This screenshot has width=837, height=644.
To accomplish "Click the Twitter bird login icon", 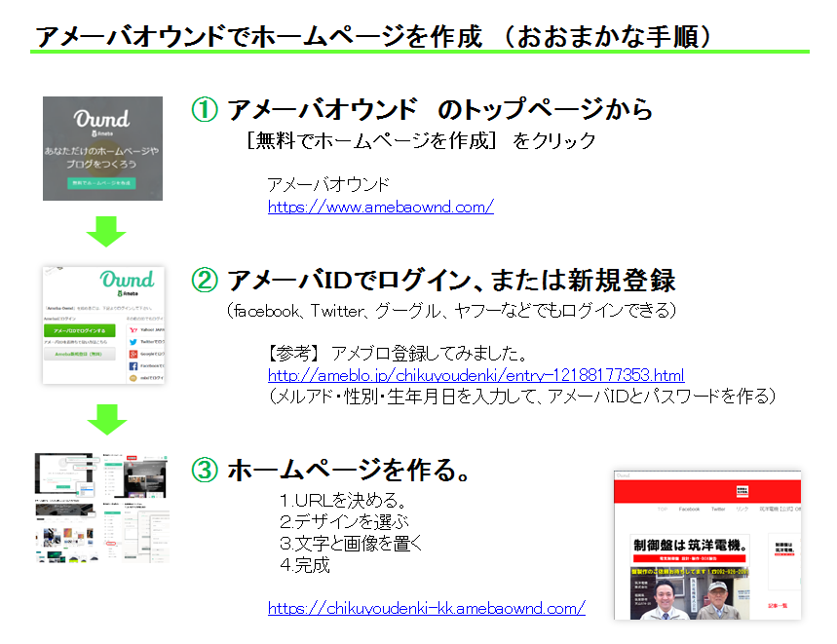I will (x=133, y=342).
